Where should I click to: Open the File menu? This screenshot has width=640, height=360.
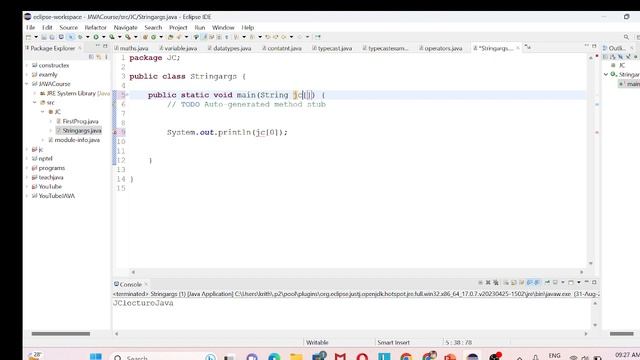pos(31,27)
